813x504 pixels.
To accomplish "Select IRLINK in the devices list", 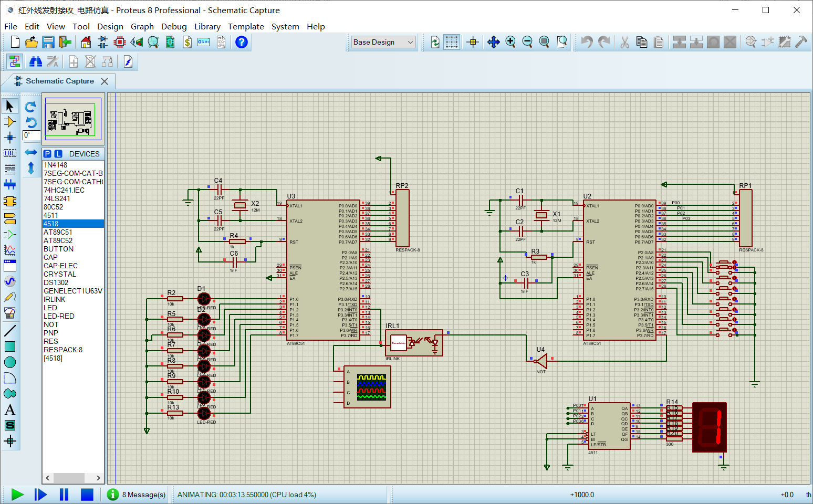I will 73,299.
